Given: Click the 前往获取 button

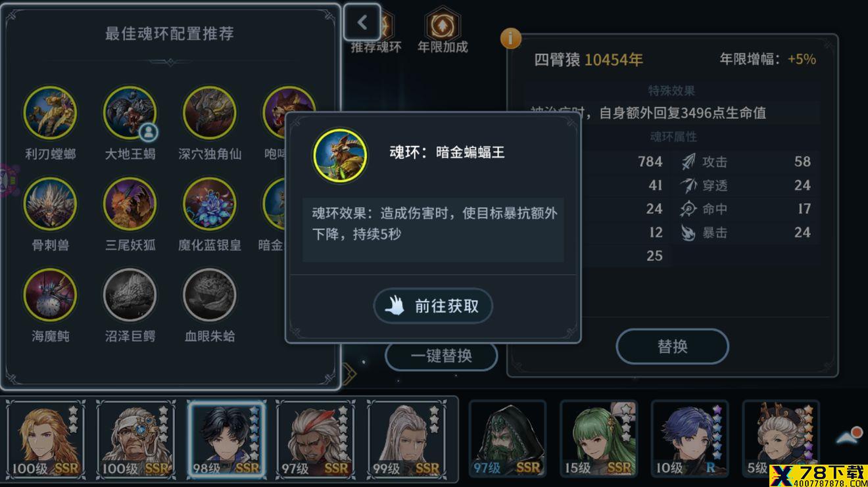Looking at the screenshot, I should coord(433,306).
